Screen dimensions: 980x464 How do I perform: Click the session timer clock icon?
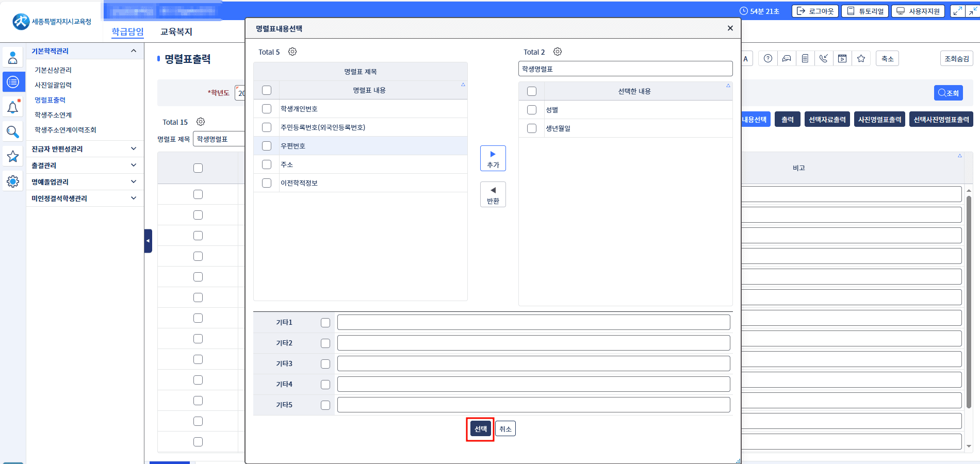point(743,11)
